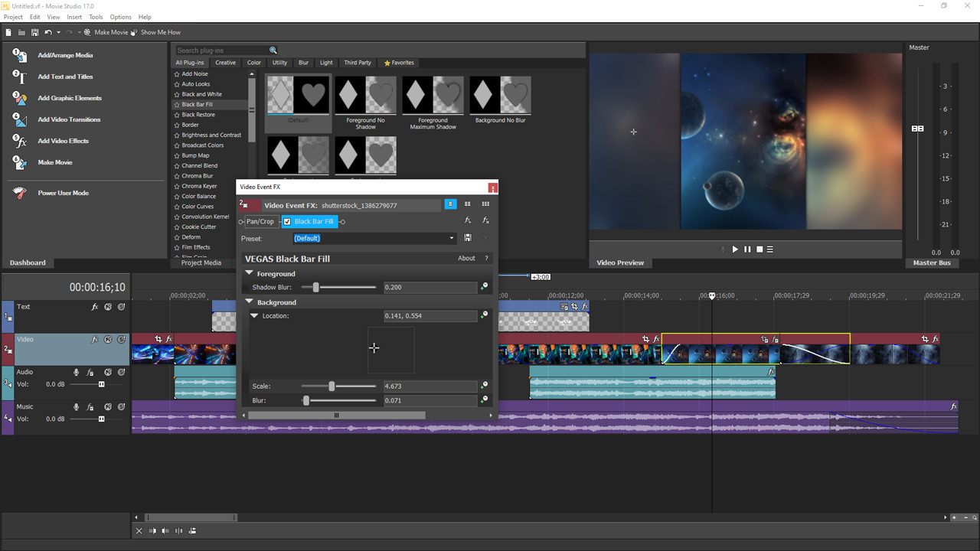980x551 pixels.
Task: Open the Options menu
Action: 120,17
